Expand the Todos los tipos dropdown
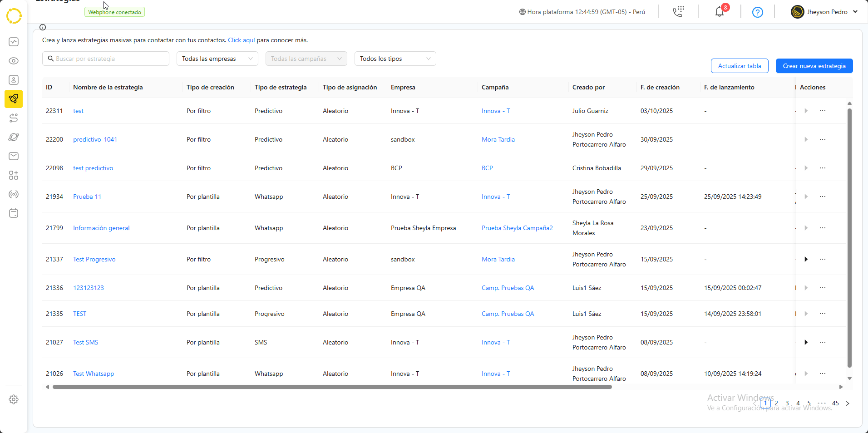 pos(395,59)
